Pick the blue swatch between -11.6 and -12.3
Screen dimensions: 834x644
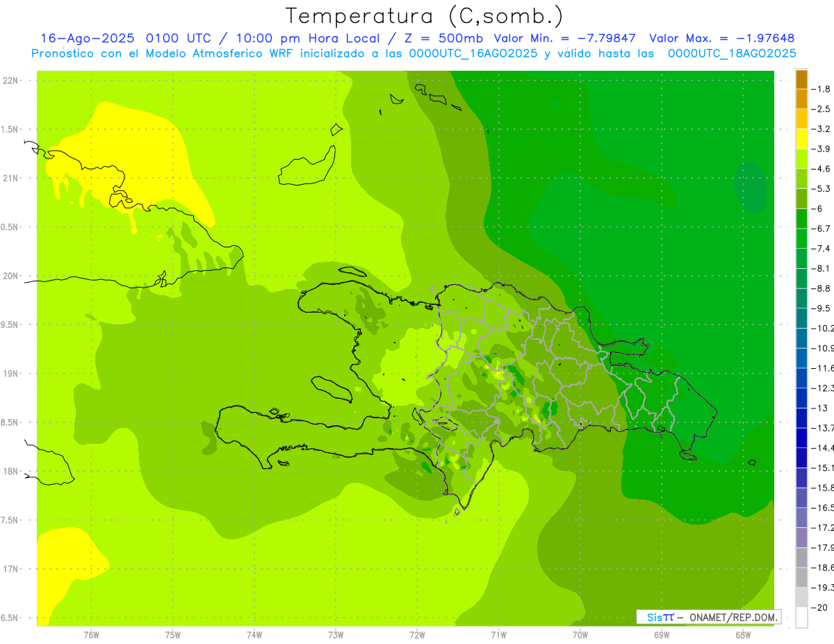pos(801,378)
